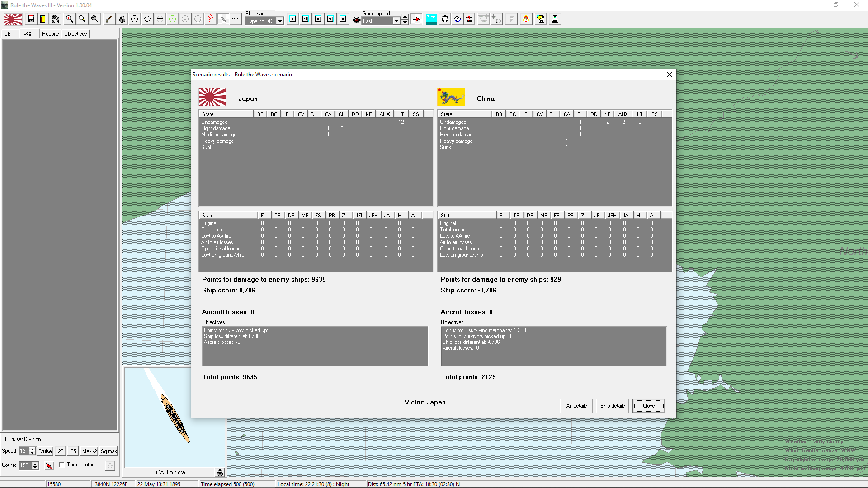Open the Ship names dropdown
The image size is (868, 488).
click(280, 21)
